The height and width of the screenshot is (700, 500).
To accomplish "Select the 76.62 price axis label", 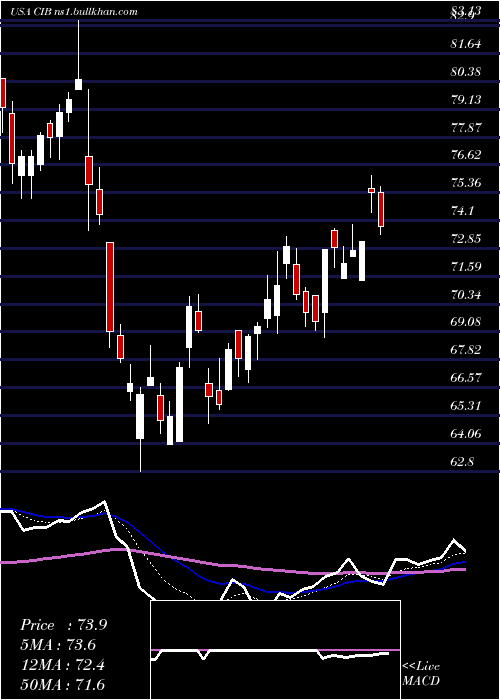I will pyautogui.click(x=466, y=155).
